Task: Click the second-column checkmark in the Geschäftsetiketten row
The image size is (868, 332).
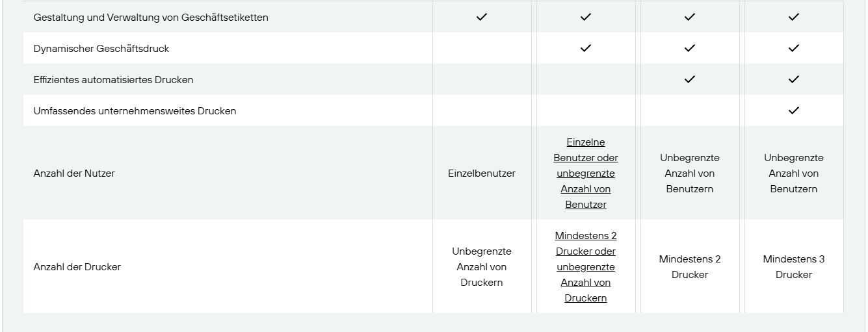Action: coord(586,18)
